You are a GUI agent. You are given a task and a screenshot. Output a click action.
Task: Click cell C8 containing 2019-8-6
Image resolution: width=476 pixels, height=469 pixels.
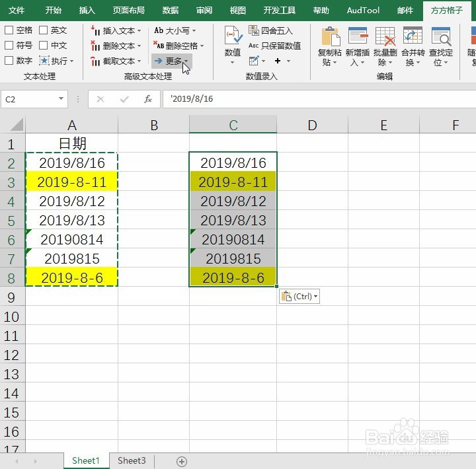[233, 278]
